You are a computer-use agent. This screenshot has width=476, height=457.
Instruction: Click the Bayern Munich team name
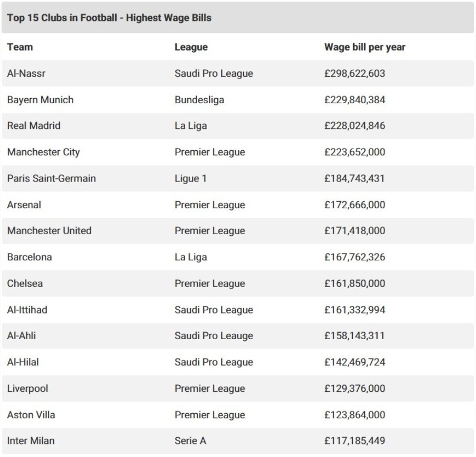[40, 100]
